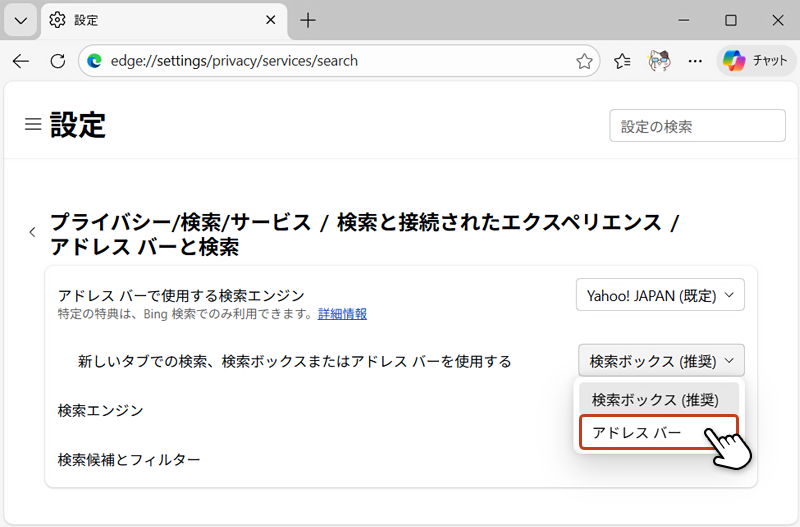Choose 検索ボックス (推奨) from the list
800x527 pixels.
tap(655, 399)
